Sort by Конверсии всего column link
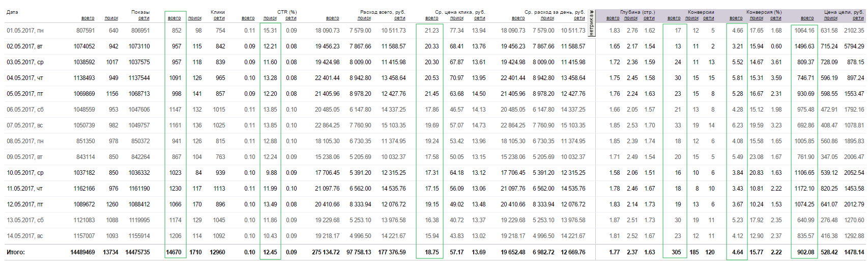The image size is (868, 263). [x=674, y=18]
